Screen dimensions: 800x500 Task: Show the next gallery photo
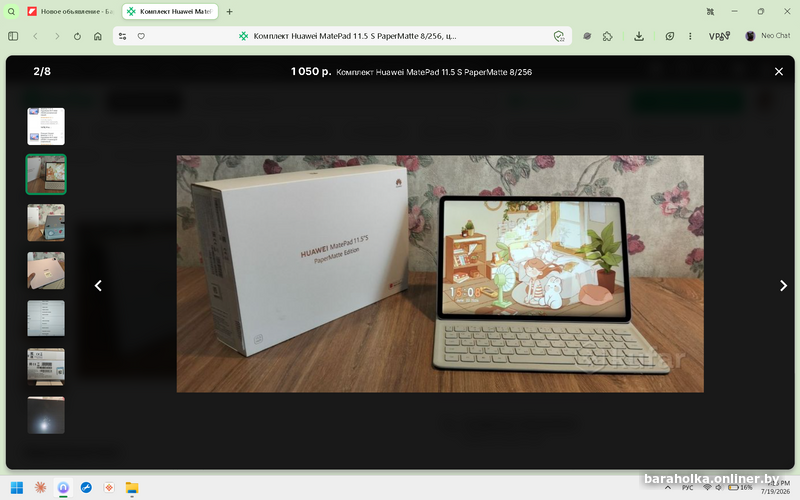pyautogui.click(x=783, y=286)
